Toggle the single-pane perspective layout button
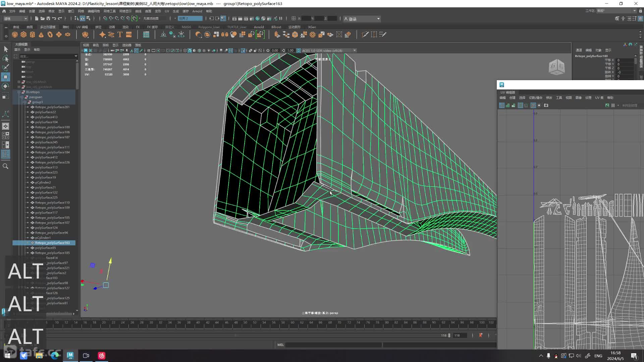Image resolution: width=644 pixels, height=362 pixels. point(6,126)
